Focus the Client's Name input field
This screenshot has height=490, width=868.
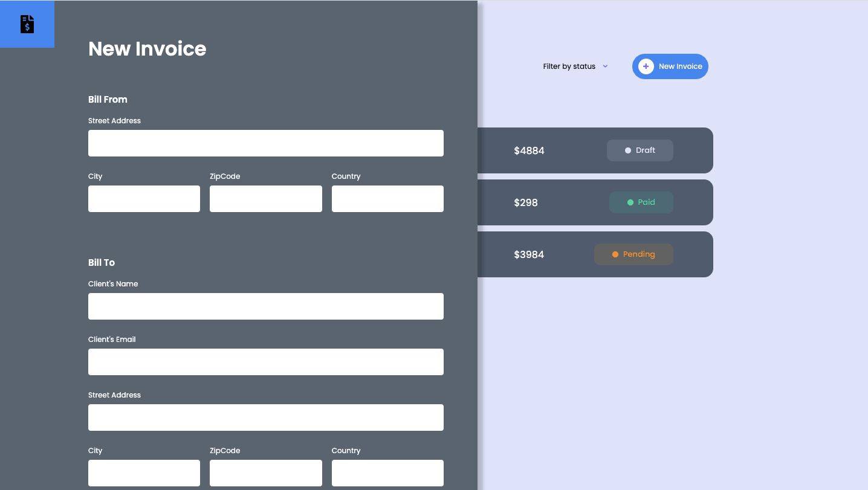tap(265, 306)
